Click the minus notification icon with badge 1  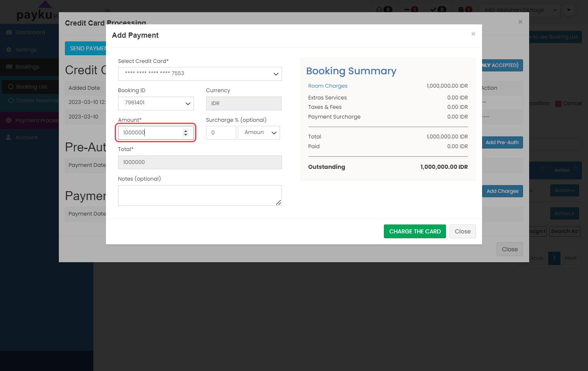[x=407, y=10]
